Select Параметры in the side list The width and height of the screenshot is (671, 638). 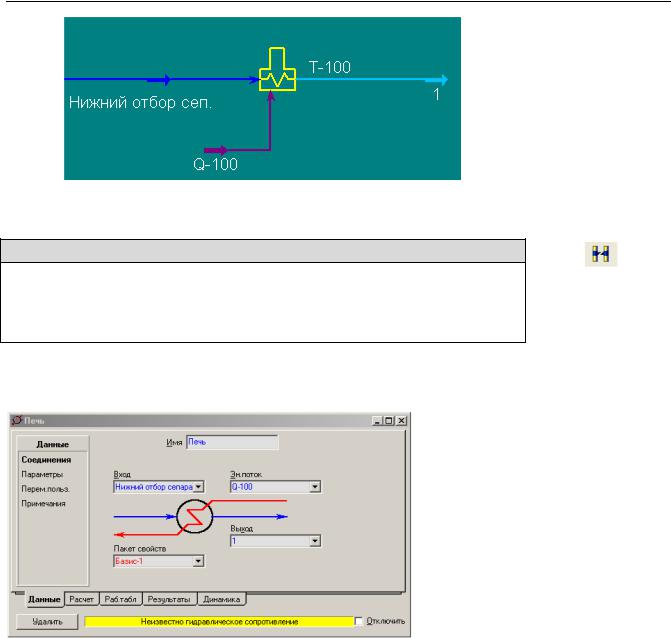(x=42, y=474)
